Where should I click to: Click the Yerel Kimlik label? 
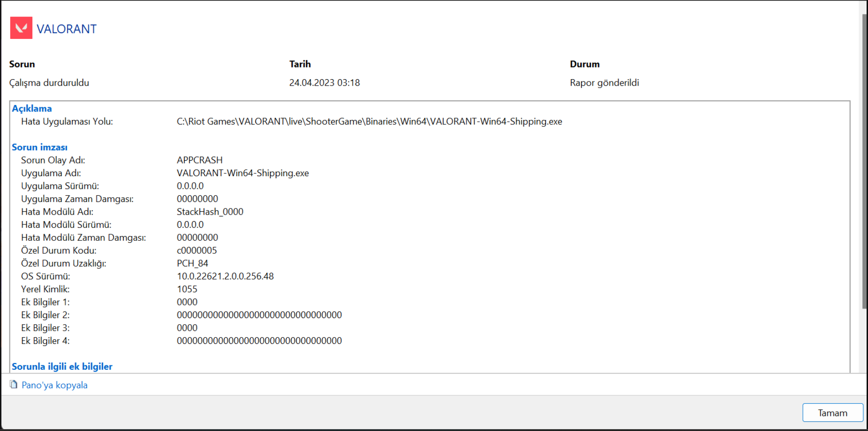[x=45, y=289]
